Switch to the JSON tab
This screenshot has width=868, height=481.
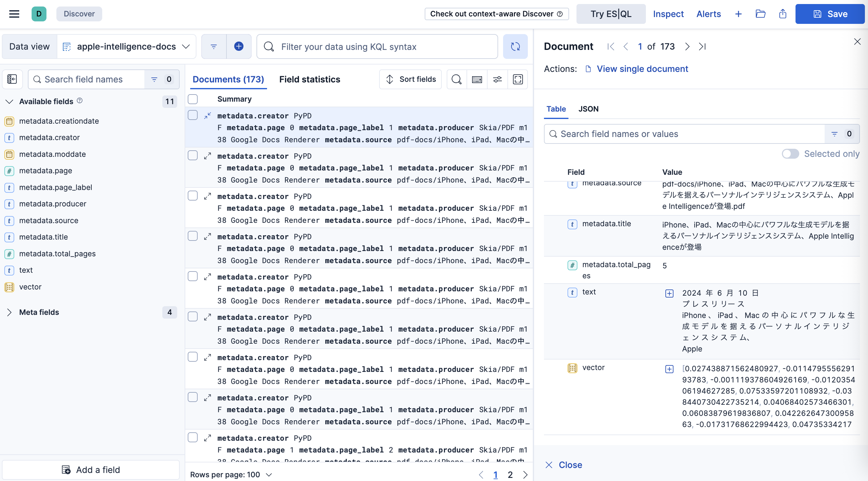[x=588, y=109]
